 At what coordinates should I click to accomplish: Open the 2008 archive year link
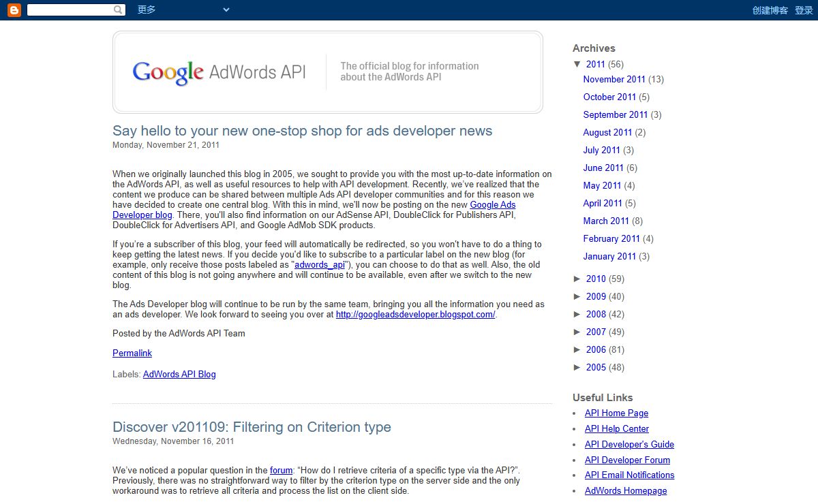596,314
